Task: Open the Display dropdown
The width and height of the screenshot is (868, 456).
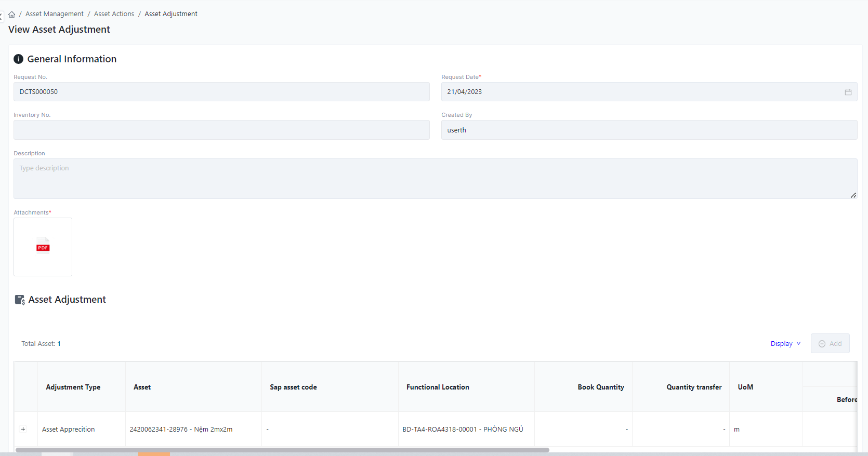Action: (785, 344)
